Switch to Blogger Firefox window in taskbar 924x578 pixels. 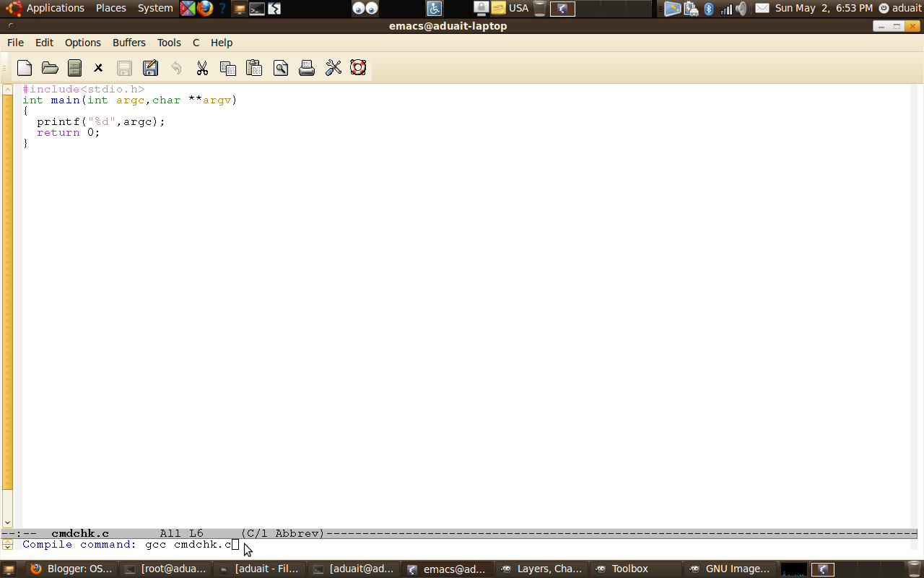click(71, 569)
